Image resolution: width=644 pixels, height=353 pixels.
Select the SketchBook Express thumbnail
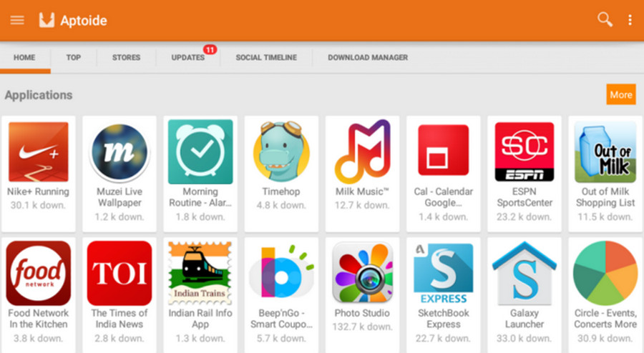click(444, 273)
